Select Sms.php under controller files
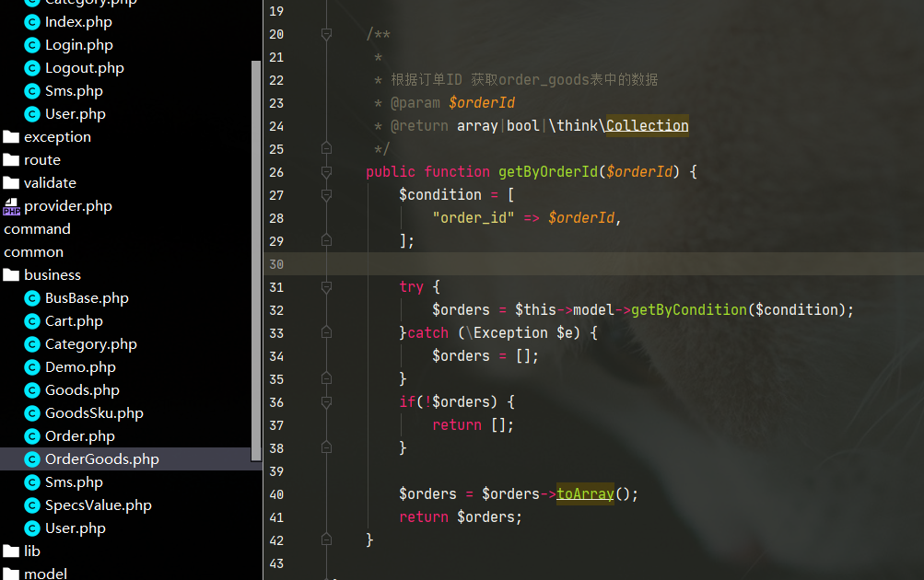The height and width of the screenshot is (580, 924). [x=74, y=91]
